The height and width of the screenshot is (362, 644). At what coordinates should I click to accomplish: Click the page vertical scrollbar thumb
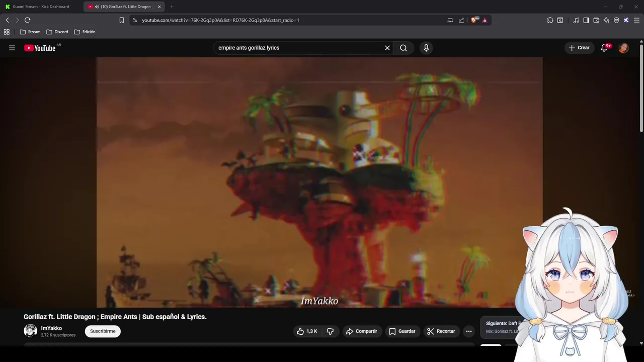tap(641, 88)
